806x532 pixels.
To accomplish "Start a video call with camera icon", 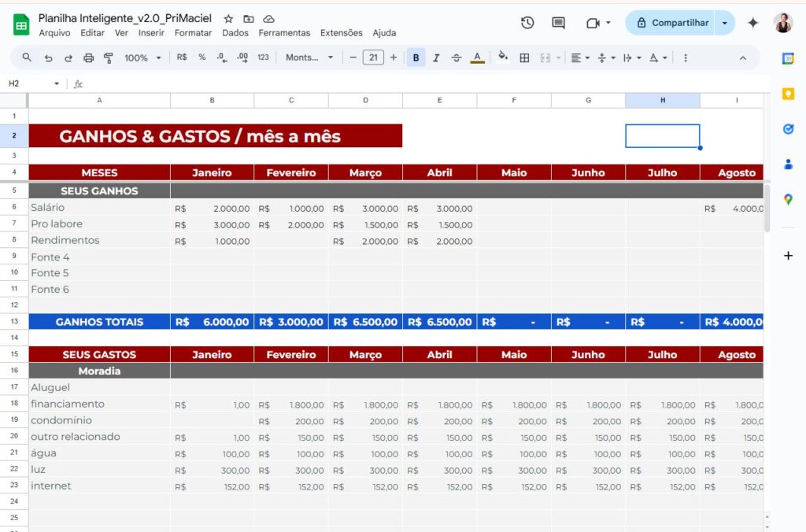I will coord(593,23).
